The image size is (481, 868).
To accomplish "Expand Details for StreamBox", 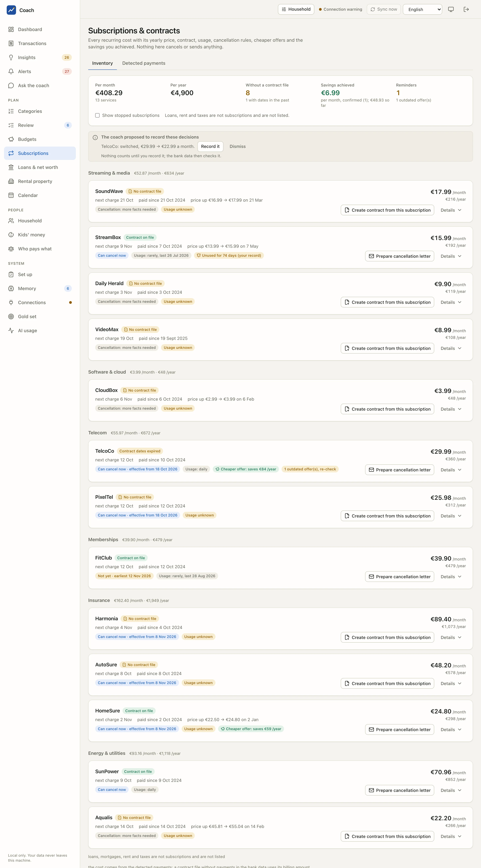I will pyautogui.click(x=451, y=256).
